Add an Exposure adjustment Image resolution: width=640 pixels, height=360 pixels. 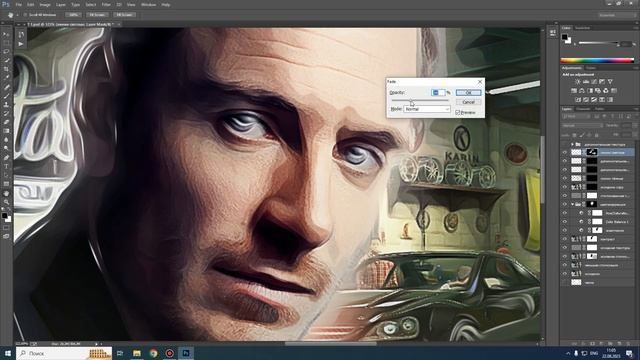click(x=602, y=82)
